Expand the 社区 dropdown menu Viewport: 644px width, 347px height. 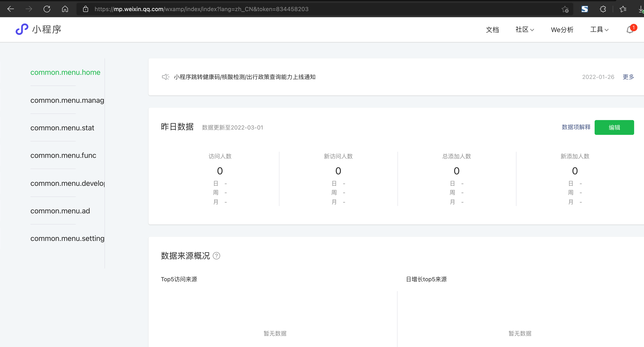[524, 30]
